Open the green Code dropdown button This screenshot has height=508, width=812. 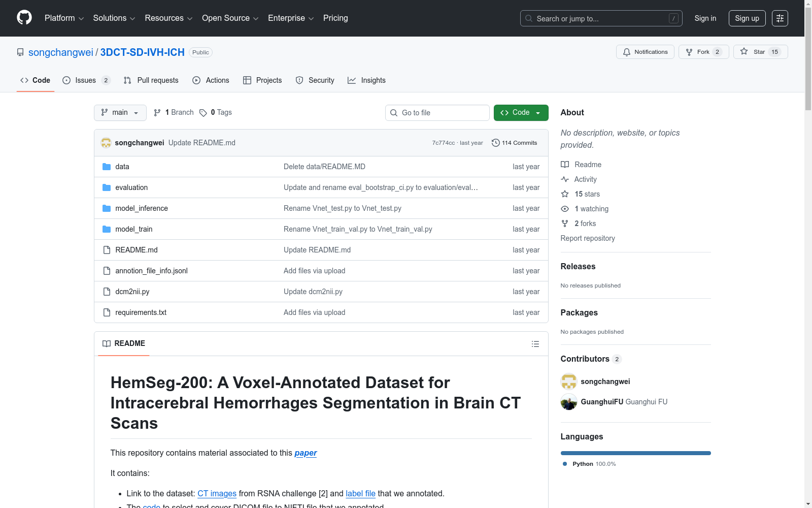point(521,113)
